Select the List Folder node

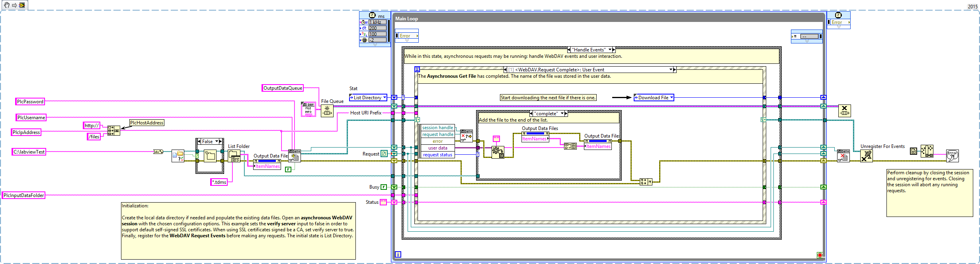pos(234,156)
